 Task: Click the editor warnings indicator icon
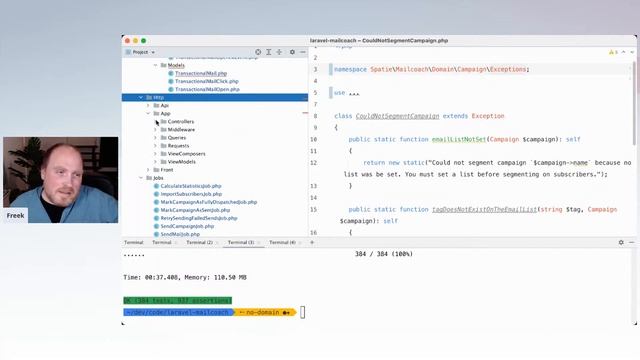click(x=613, y=52)
